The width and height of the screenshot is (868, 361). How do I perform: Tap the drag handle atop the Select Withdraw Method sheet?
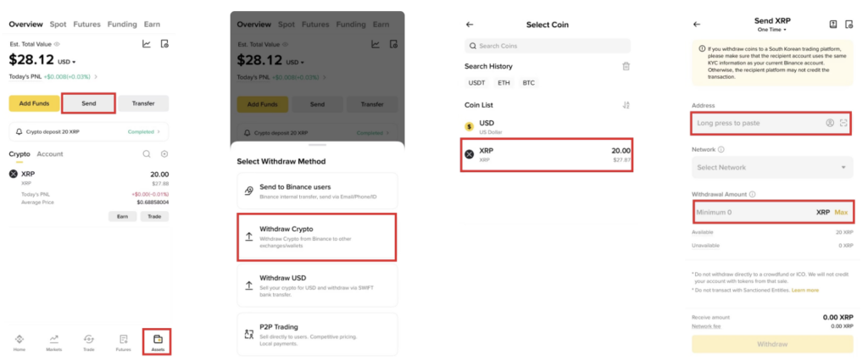click(x=317, y=145)
